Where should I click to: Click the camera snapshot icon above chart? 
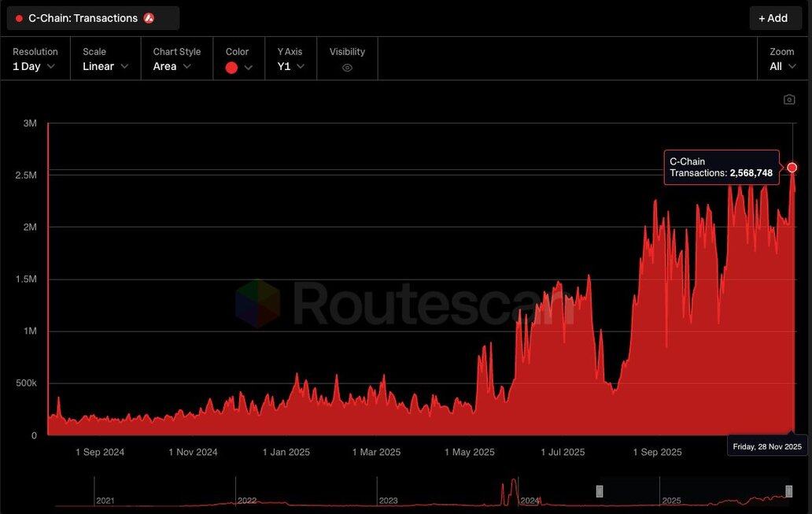point(789,99)
